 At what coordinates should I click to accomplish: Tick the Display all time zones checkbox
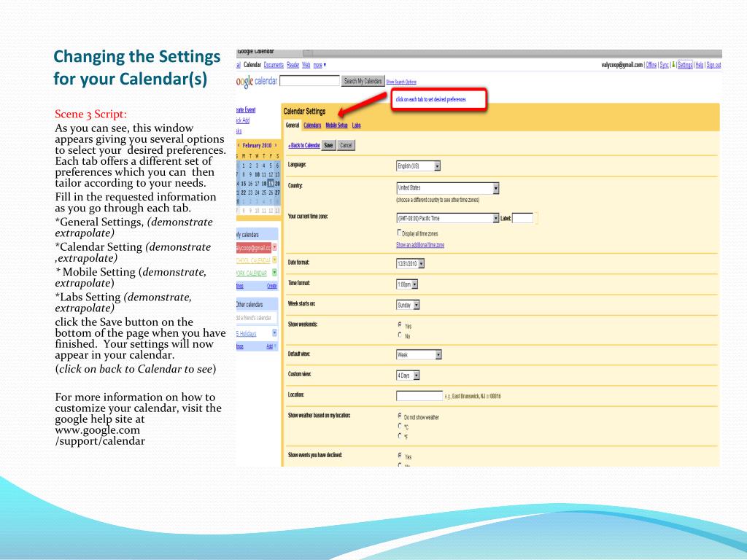399,233
